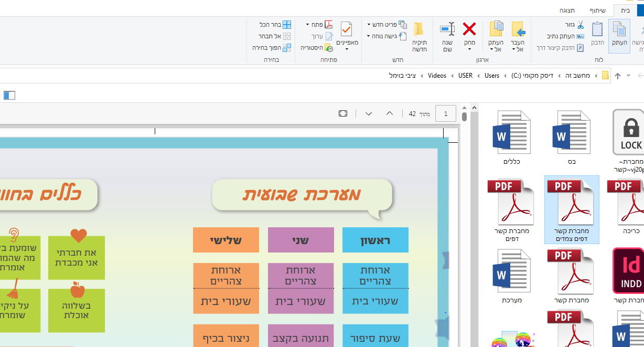
Task: Click the שלישי day header in the preview
Action: [226, 240]
